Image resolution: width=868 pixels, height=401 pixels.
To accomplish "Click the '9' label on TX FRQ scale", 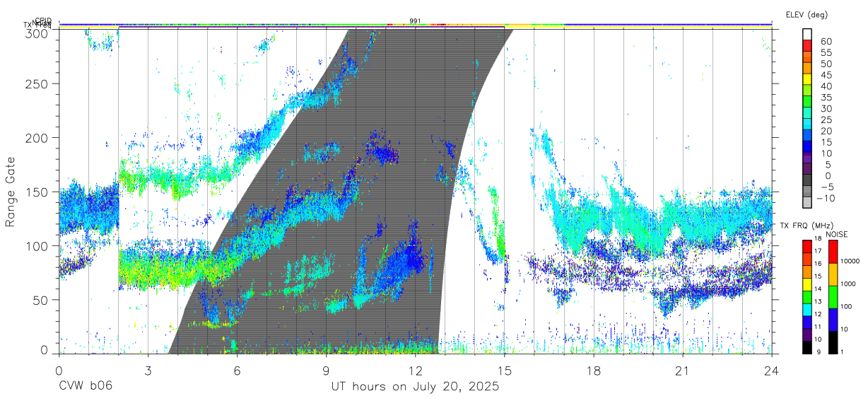I will [x=819, y=351].
